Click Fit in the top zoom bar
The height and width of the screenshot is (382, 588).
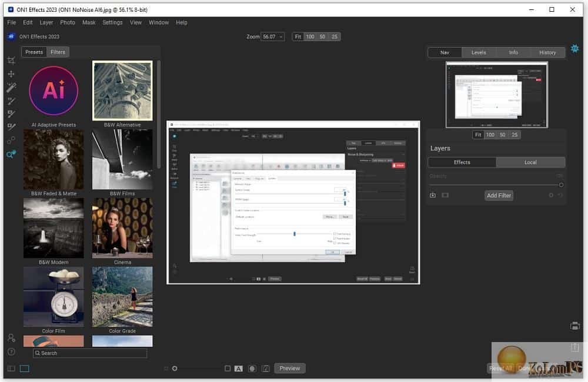tap(298, 36)
